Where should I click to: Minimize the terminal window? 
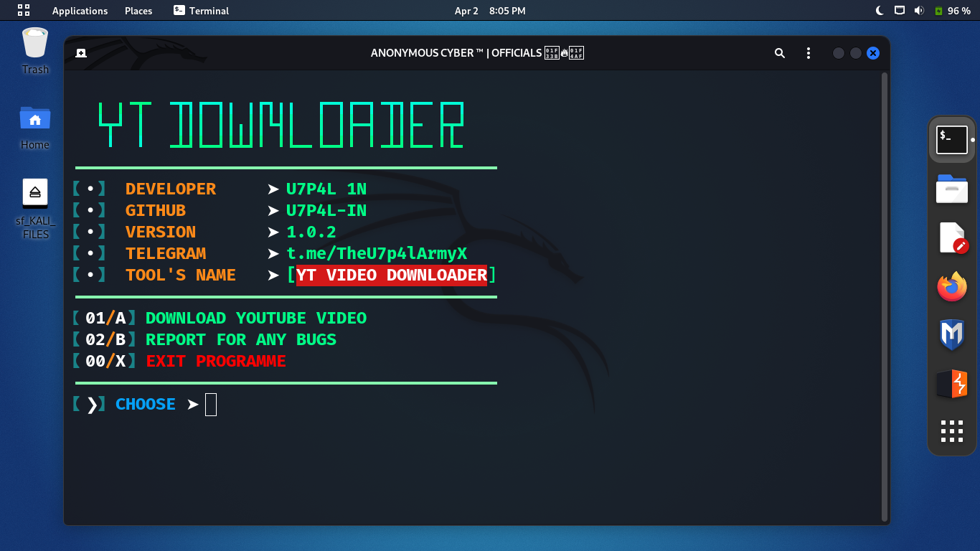(839, 53)
